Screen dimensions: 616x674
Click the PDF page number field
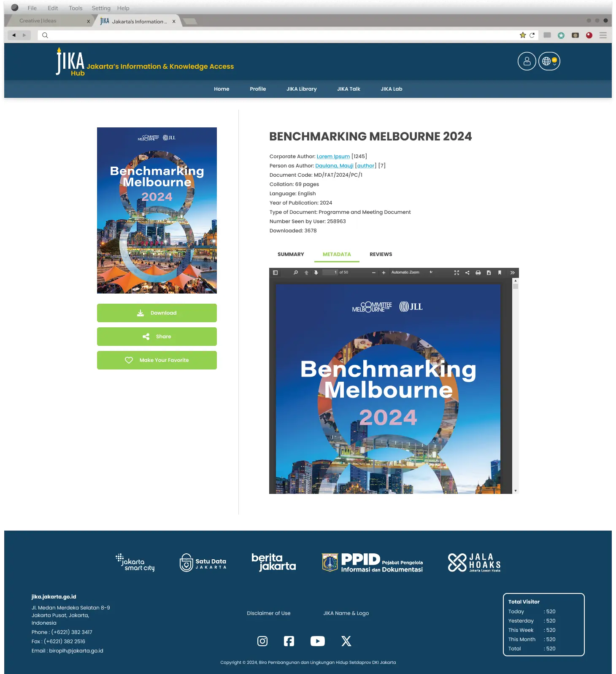(330, 272)
